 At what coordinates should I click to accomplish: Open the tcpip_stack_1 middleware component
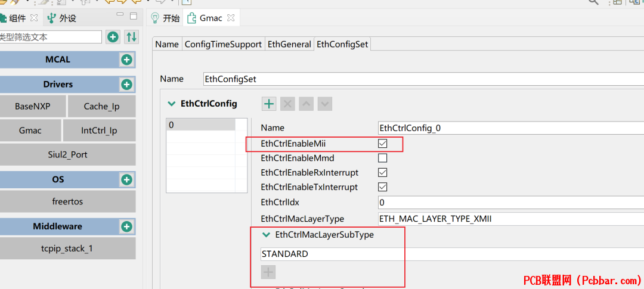67,248
